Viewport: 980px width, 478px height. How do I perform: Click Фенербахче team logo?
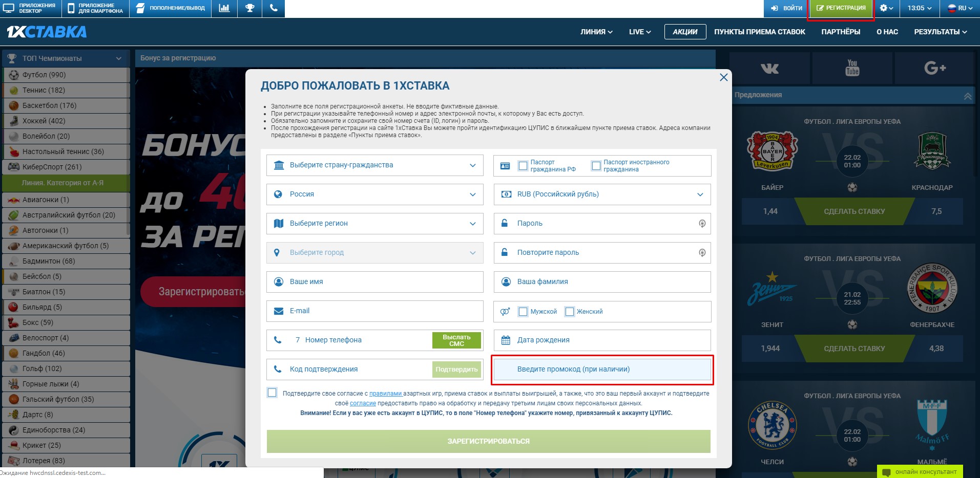932,288
